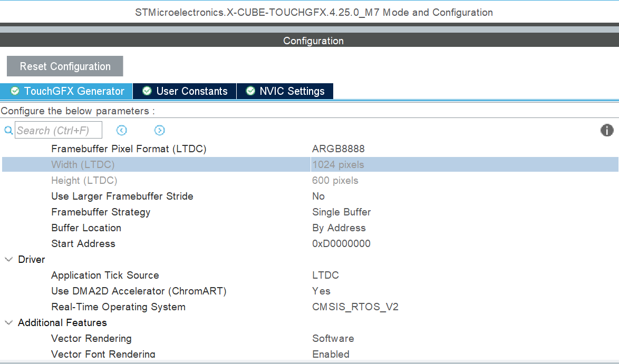
Task: Open the information icon on the right
Action: [x=607, y=130]
